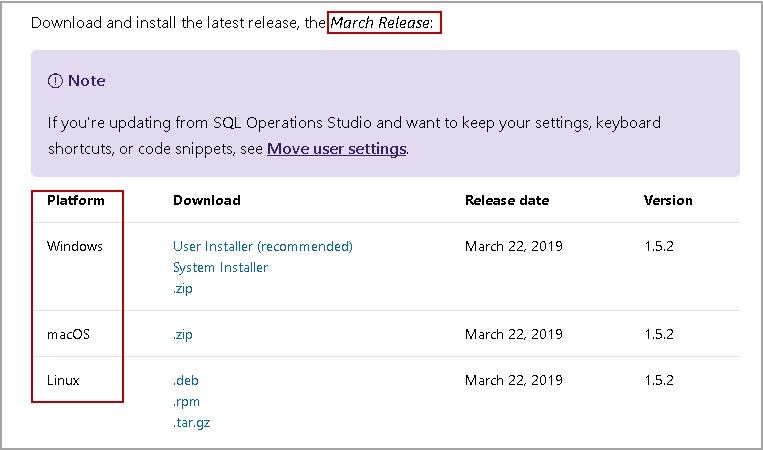Click the Note heading text
The image size is (763, 450).
click(86, 81)
